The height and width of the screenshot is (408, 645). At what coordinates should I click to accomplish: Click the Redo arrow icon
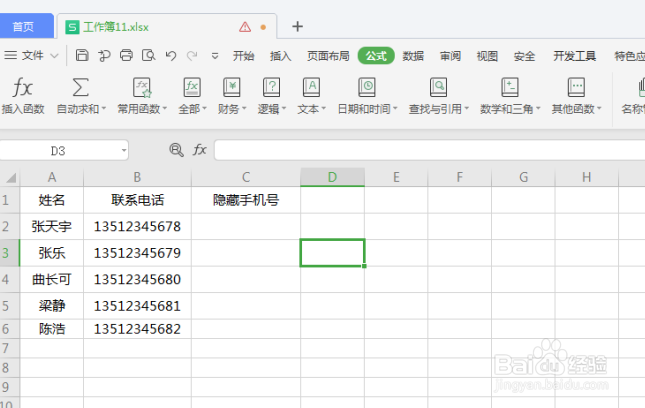[x=192, y=55]
